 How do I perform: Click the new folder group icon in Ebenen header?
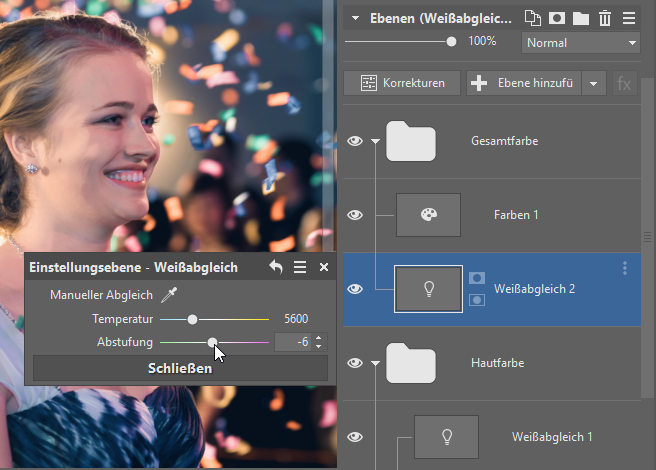pos(581,18)
